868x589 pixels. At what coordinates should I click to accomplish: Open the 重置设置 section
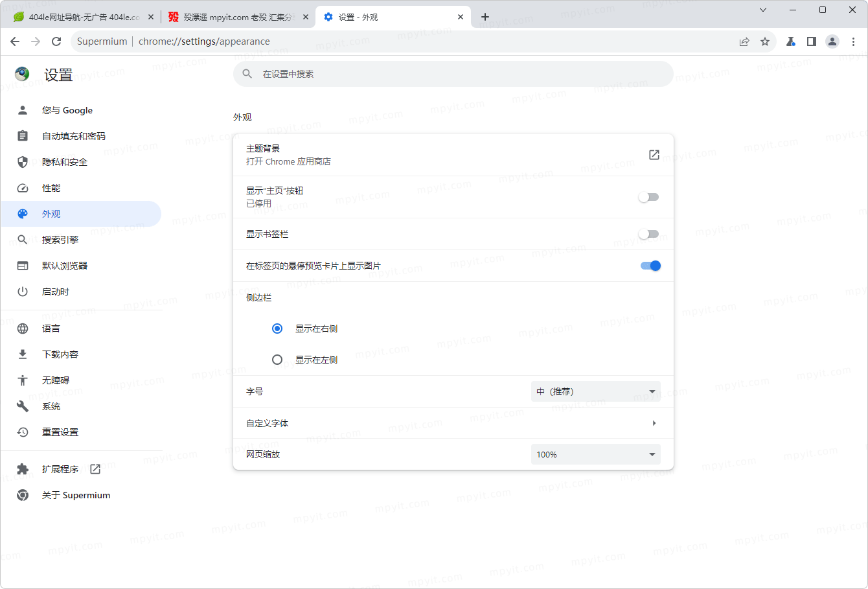point(81,432)
